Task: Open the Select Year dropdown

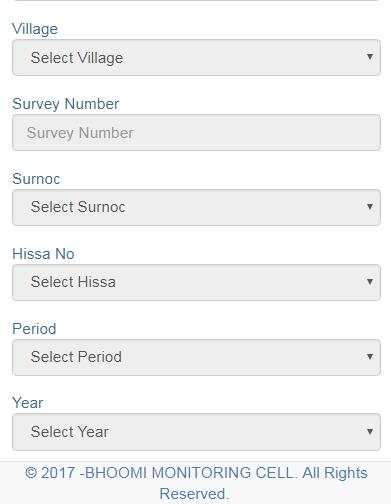Action: [x=196, y=432]
